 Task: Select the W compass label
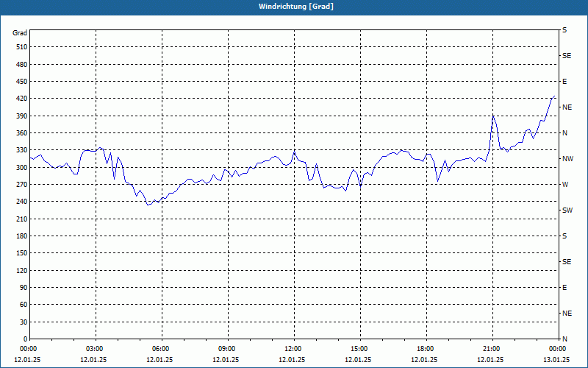tap(565, 185)
